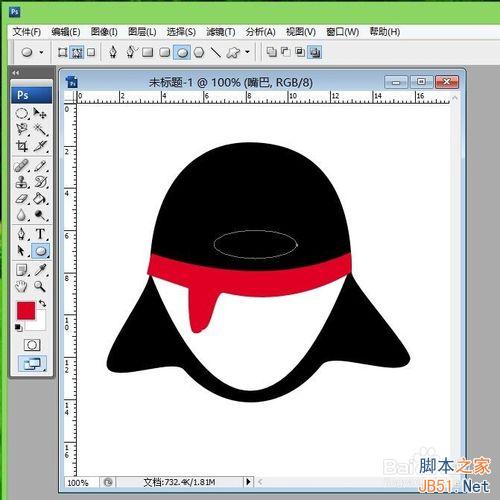Select the Type tool
Viewport: 500px width, 500px height.
(x=40, y=234)
